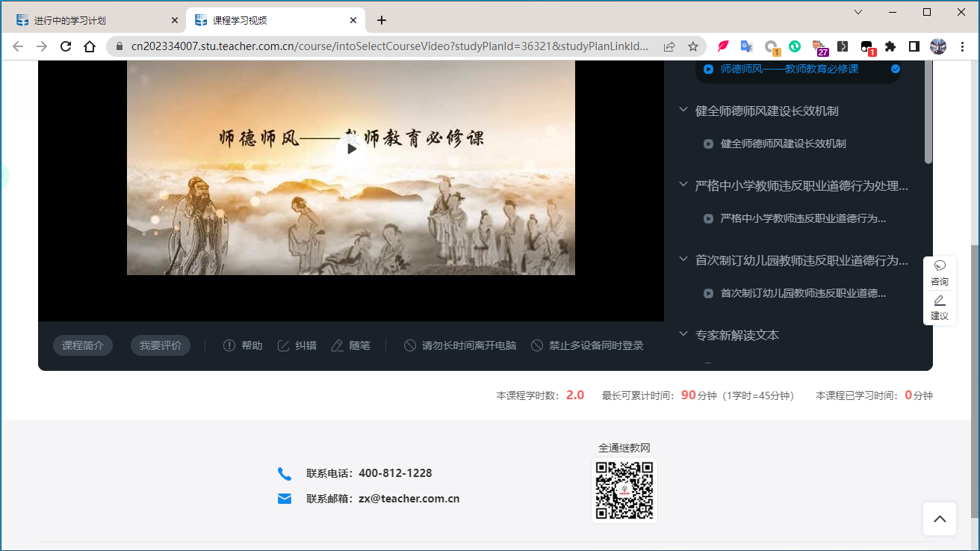
Task: Click the 建议 suggestion edit icon
Action: (940, 301)
